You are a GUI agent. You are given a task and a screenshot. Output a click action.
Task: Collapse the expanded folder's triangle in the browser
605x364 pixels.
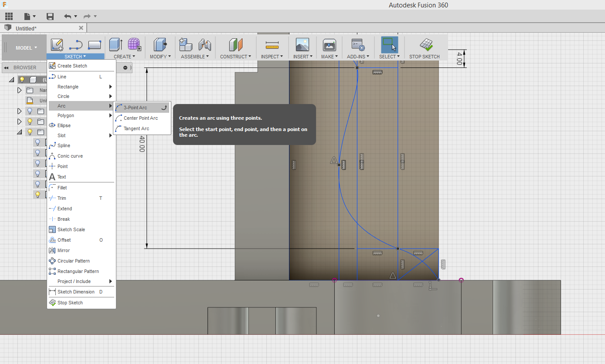coord(19,132)
